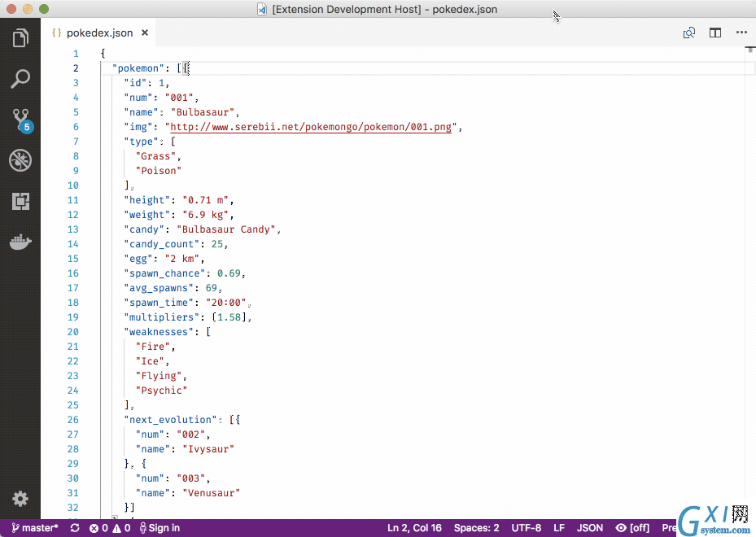756x537 pixels.
Task: Click the "0.71 m" height value
Action: [x=205, y=200]
